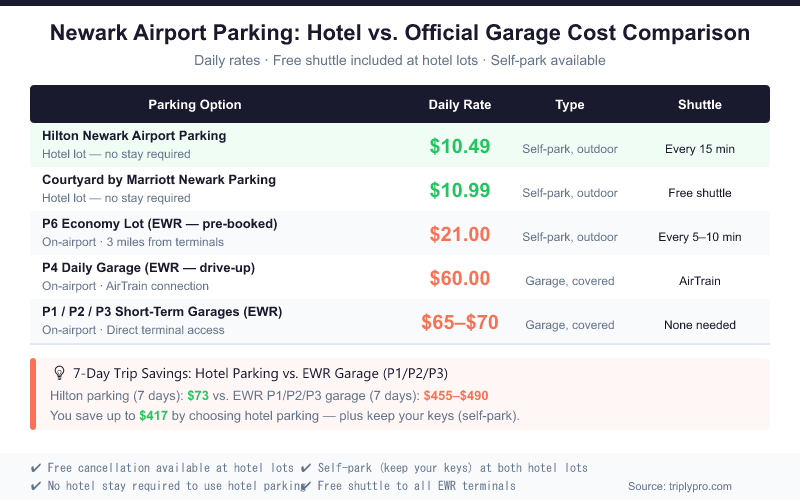The width and height of the screenshot is (800, 500).
Task: Click the checkmark beside Free shuttle to all terminals
Action: 307,486
